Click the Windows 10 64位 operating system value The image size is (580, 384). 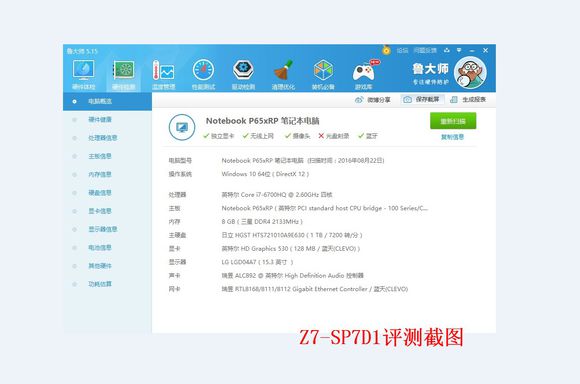click(265, 174)
